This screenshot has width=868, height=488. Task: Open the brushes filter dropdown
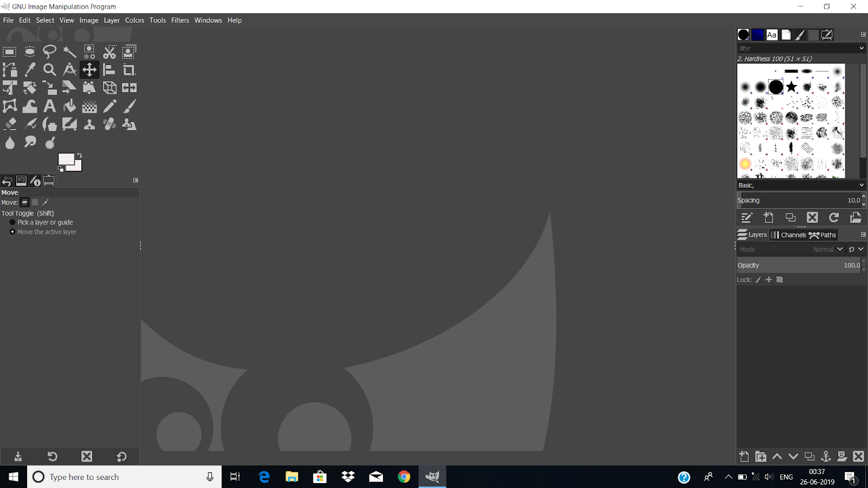click(860, 48)
